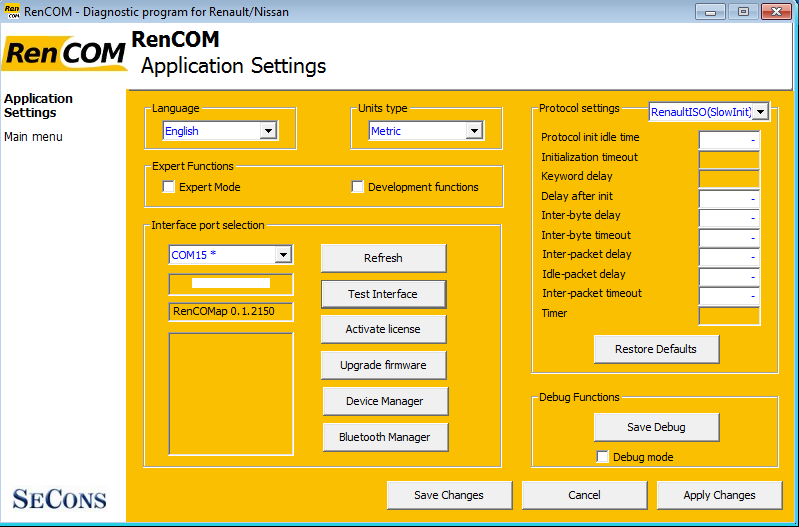Open the RenaultISO(SlowInit) protocol dropdown
This screenshot has width=799, height=527.
[x=709, y=112]
